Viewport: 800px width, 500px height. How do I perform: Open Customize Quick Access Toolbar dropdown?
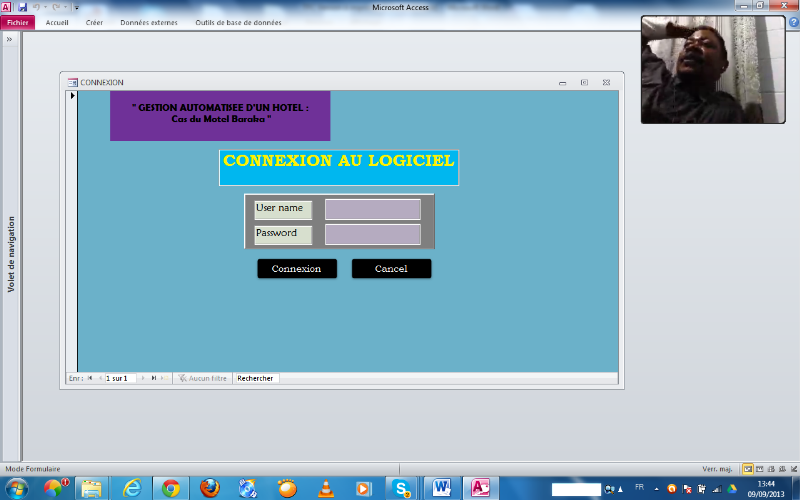tap(77, 8)
